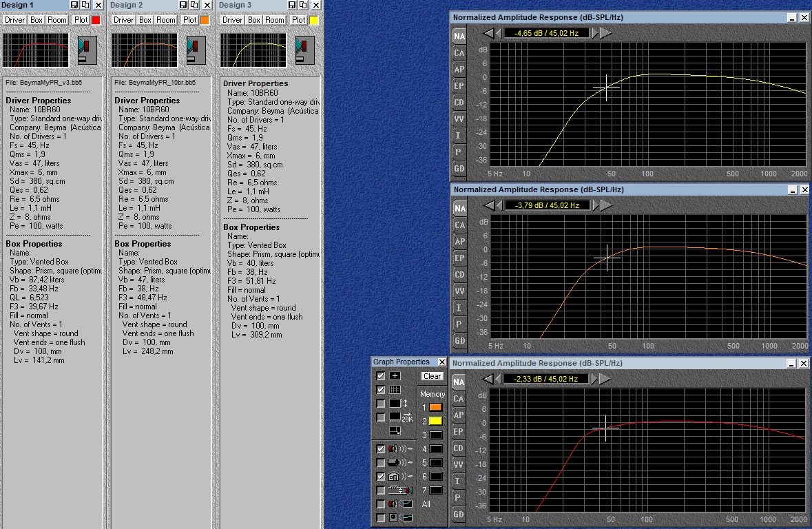This screenshot has height=529, width=812.
Task: Click the speaker box icon in Design 1
Action: coord(87,50)
